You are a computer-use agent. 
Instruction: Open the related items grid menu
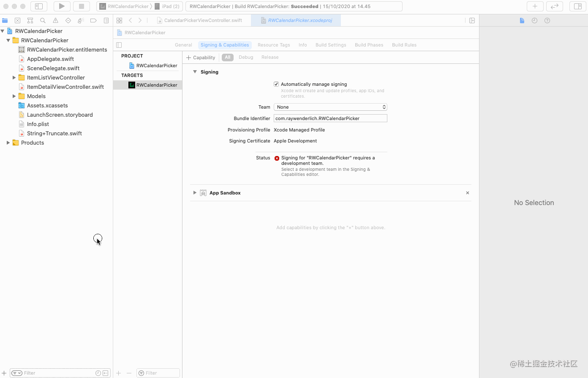pos(120,20)
